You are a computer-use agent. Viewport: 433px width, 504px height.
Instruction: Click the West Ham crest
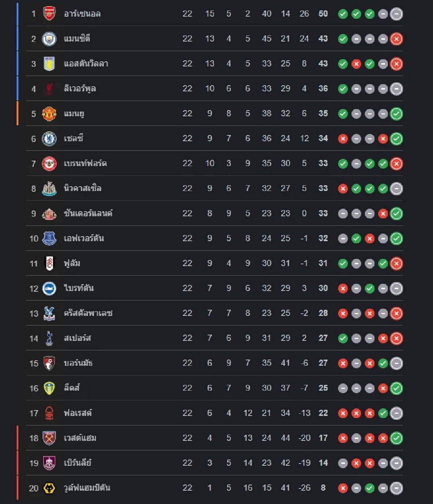[x=49, y=438]
